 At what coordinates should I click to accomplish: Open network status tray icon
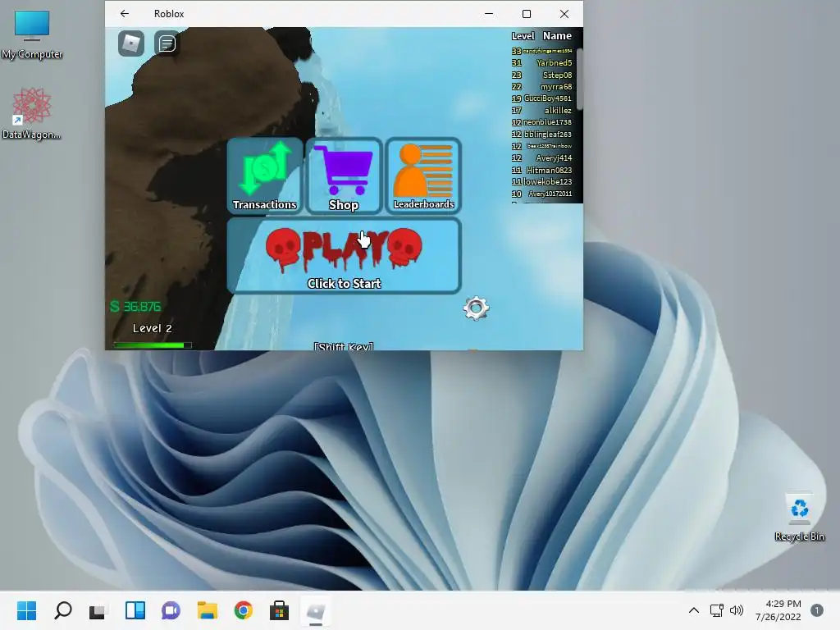pyautogui.click(x=716, y=610)
